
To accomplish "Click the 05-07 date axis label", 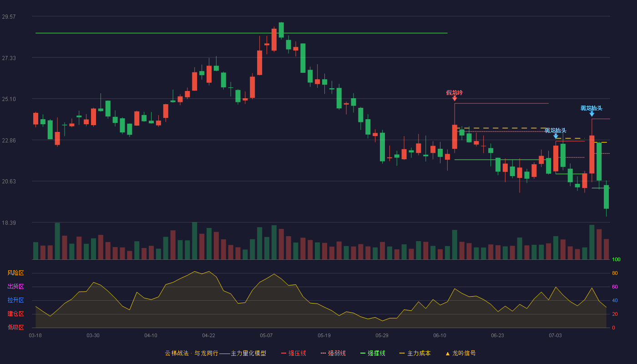I will [266, 335].
